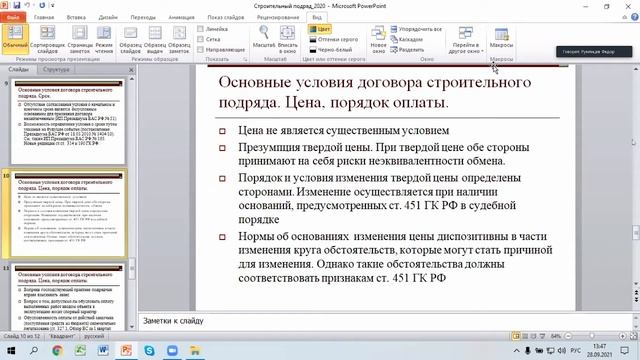Click zoom in plus button
Screen dimensions: 640x360
click(x=622, y=336)
